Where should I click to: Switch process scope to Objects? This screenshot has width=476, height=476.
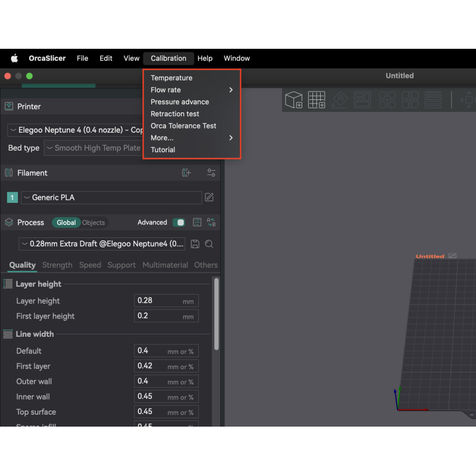pyautogui.click(x=93, y=223)
